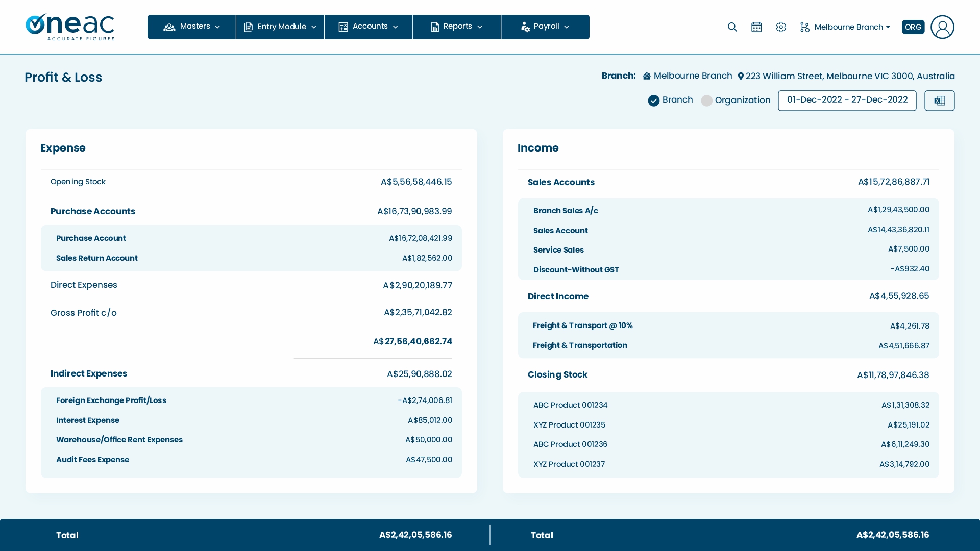Open the Reports menu
This screenshot has width=980, height=551.
coord(457,27)
